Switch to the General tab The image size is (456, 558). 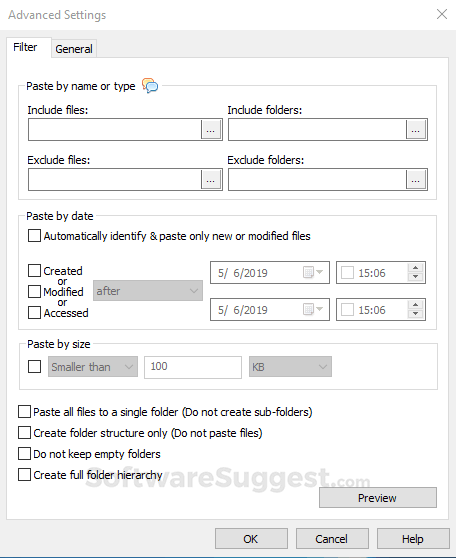74,49
